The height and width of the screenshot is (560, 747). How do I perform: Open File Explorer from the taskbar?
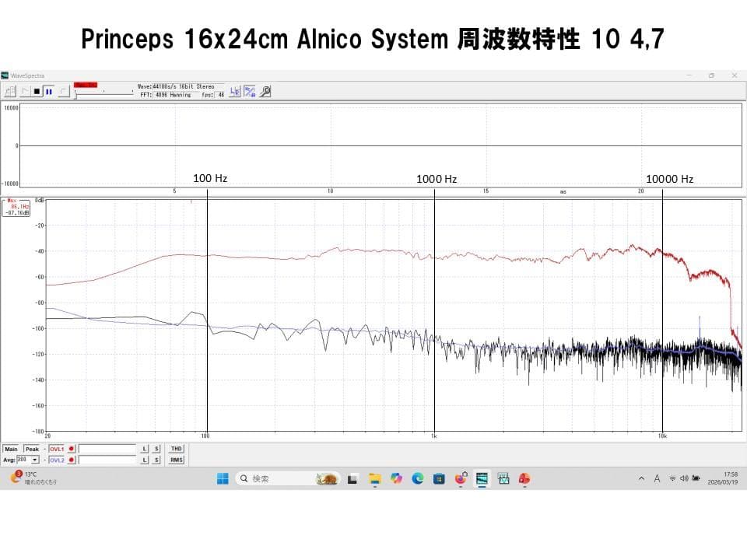click(x=375, y=479)
